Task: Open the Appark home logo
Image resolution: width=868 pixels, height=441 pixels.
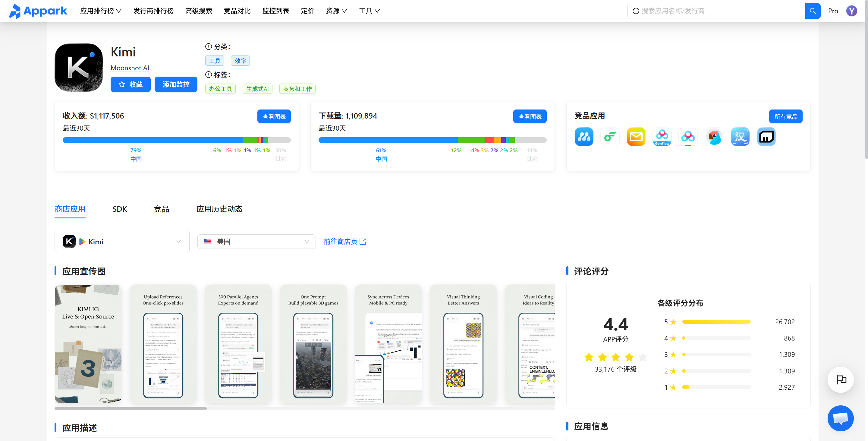Action: tap(38, 11)
